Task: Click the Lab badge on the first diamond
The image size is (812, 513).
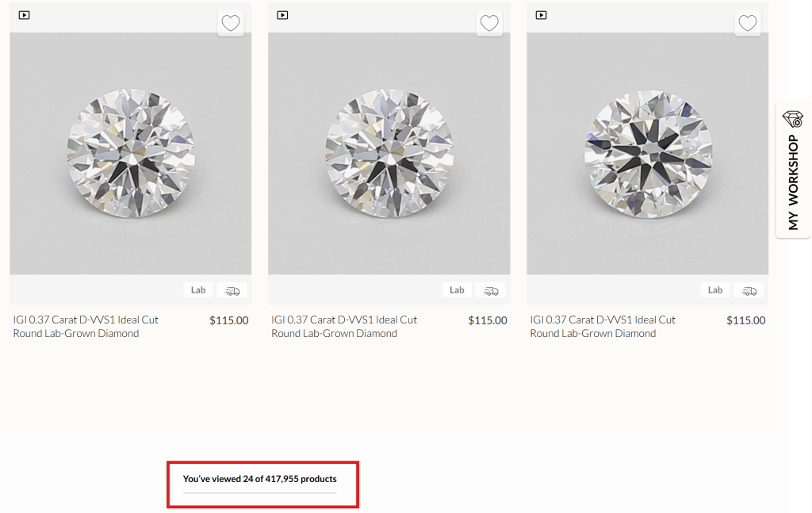Action: tap(197, 289)
